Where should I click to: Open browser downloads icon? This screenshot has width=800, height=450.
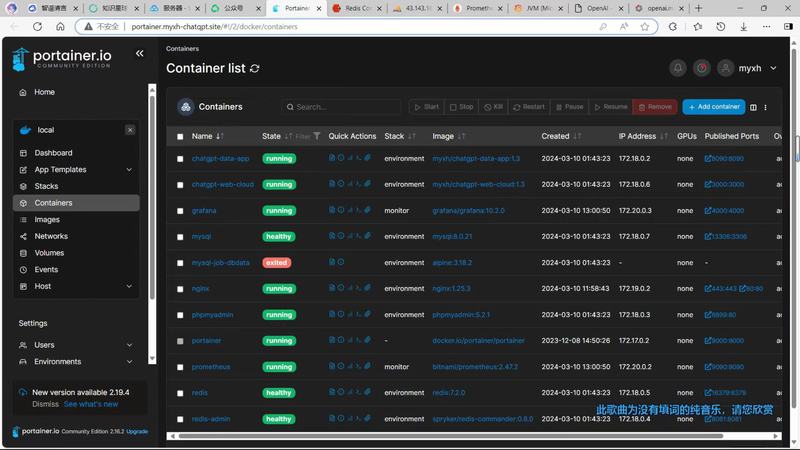743,27
